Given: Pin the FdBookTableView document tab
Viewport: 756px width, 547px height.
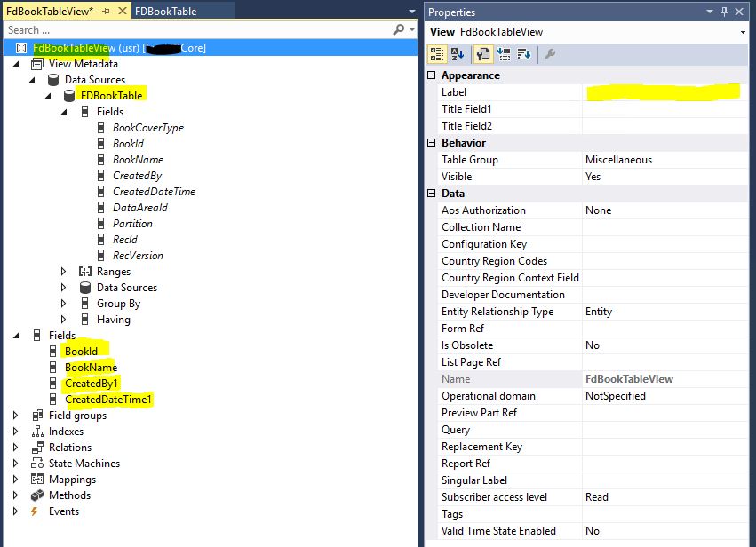Looking at the screenshot, I should point(107,12).
